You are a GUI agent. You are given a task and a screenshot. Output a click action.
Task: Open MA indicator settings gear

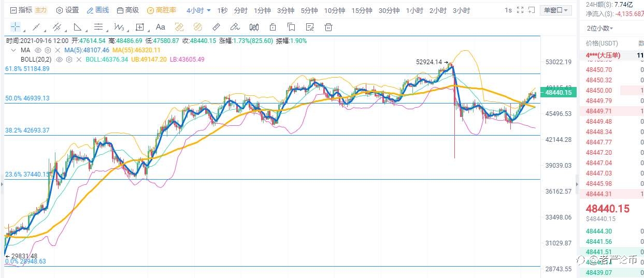point(48,50)
